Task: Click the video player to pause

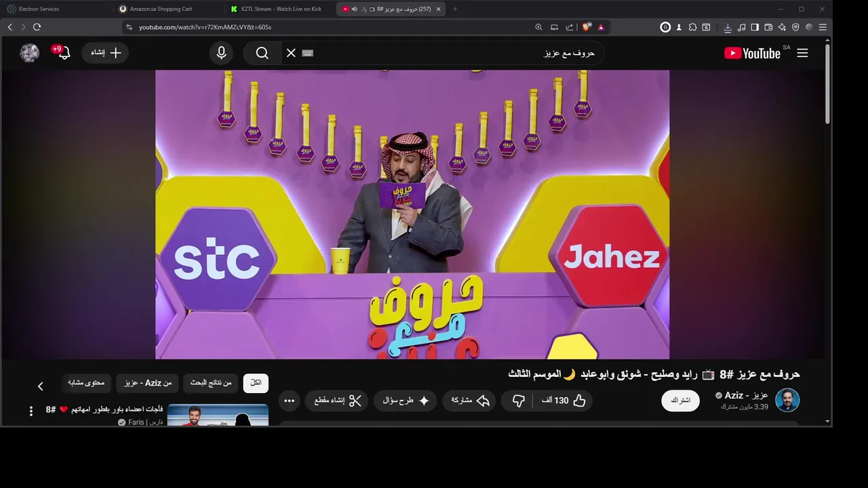Action: coord(412,214)
